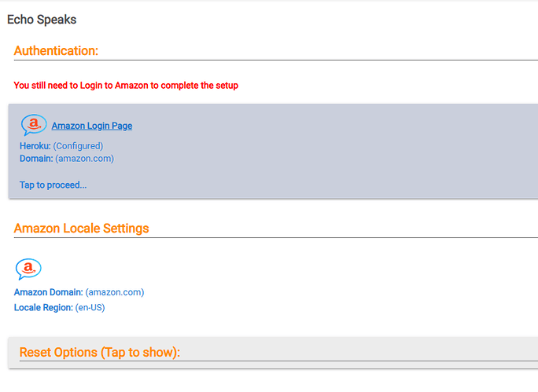Click the Amazon Locale Settings heading
538x392 pixels.
coord(81,229)
